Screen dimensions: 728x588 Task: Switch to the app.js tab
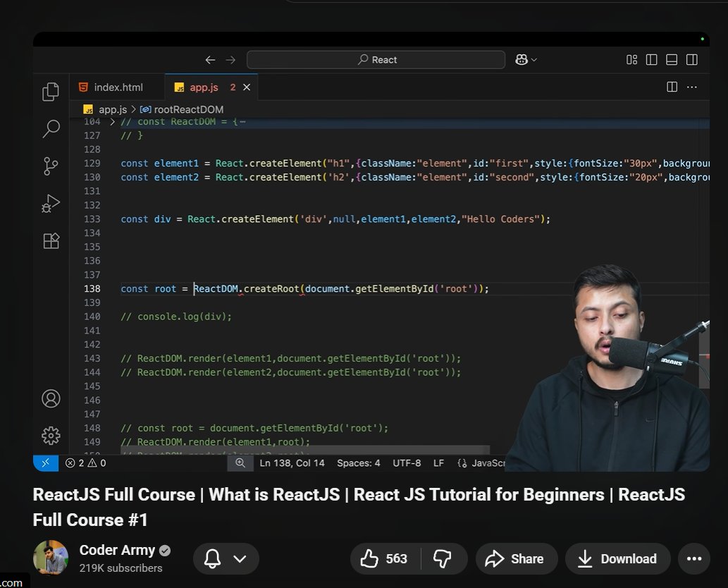click(204, 87)
